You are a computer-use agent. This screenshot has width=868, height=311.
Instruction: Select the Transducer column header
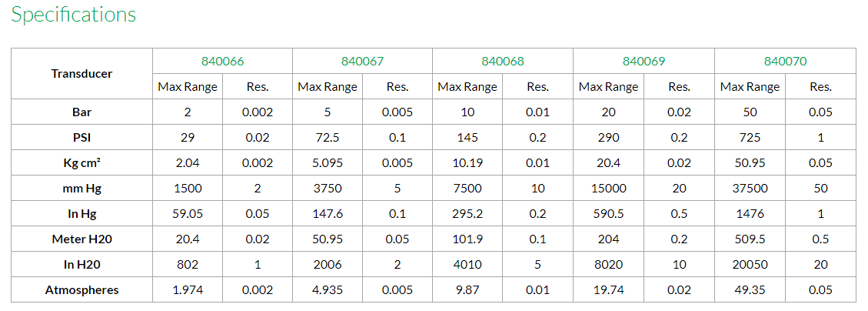click(81, 74)
